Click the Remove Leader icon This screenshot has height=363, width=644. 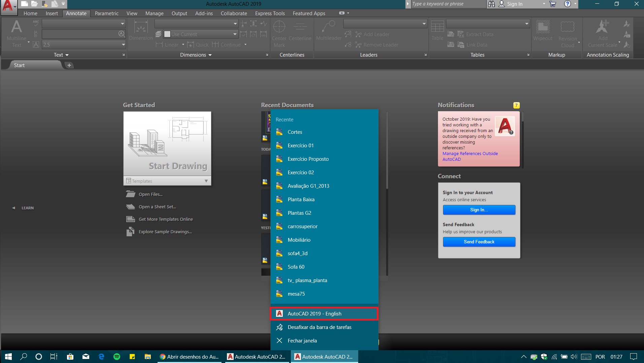click(x=358, y=44)
